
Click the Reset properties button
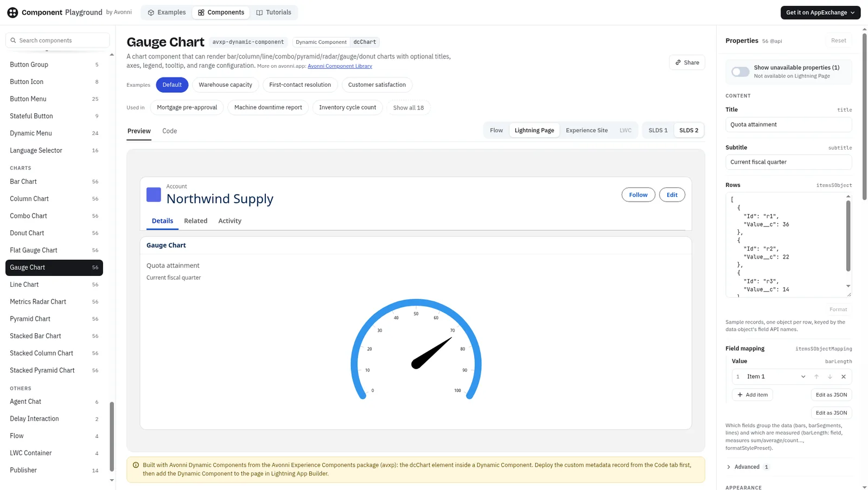tap(839, 41)
